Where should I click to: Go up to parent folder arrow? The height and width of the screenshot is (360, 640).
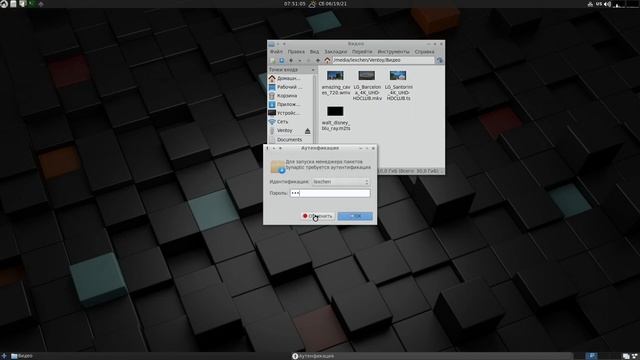click(318, 60)
